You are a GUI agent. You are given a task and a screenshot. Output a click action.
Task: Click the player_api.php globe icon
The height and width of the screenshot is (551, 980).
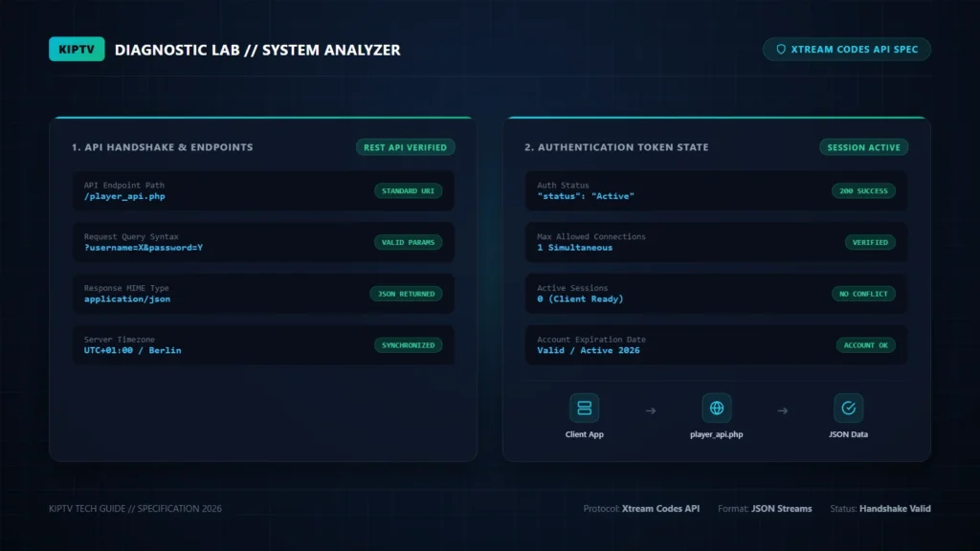click(716, 408)
